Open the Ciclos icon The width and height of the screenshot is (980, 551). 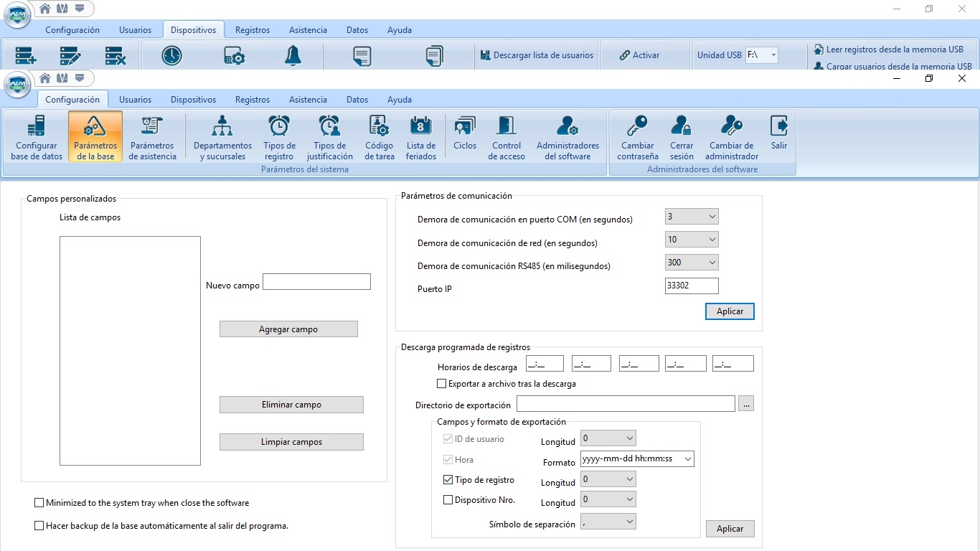(465, 133)
